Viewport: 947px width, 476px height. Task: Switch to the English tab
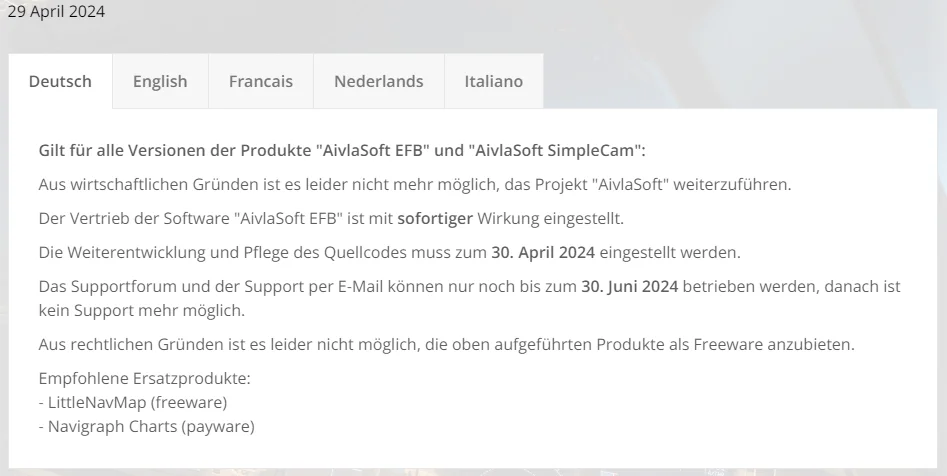160,82
